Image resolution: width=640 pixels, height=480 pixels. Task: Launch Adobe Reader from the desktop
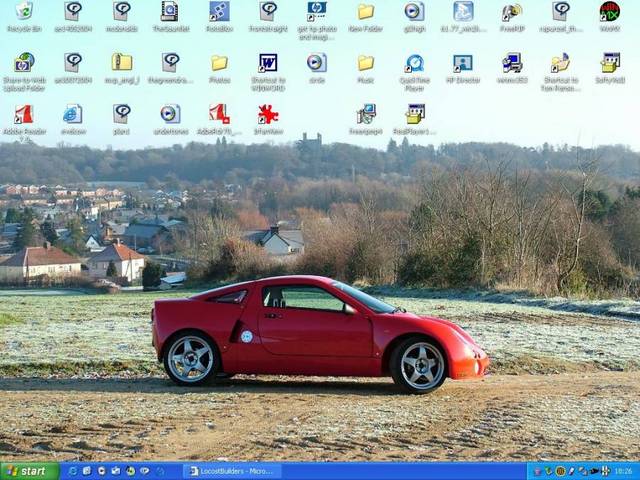coord(24,114)
